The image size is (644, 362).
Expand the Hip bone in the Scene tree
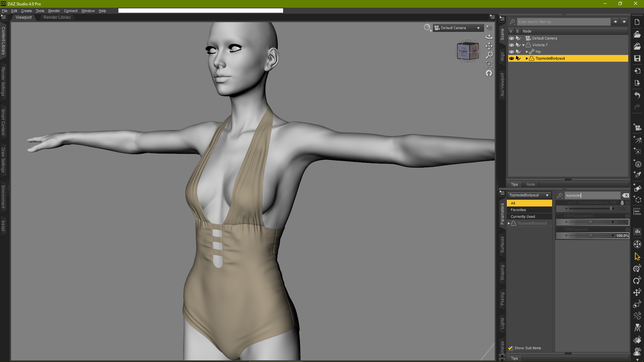pos(527,52)
